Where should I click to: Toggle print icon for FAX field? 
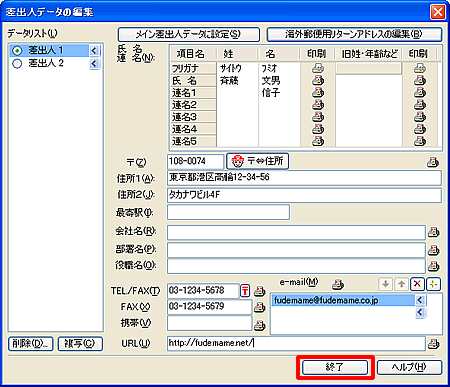coord(259,307)
